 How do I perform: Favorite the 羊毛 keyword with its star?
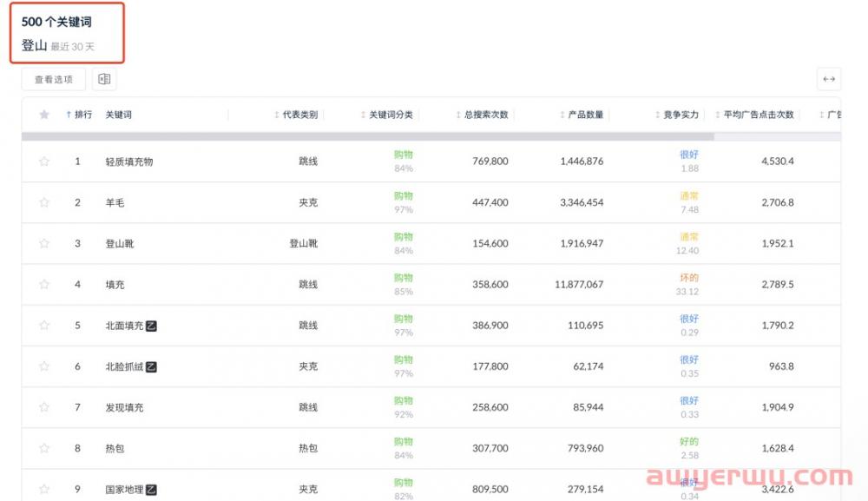(44, 202)
